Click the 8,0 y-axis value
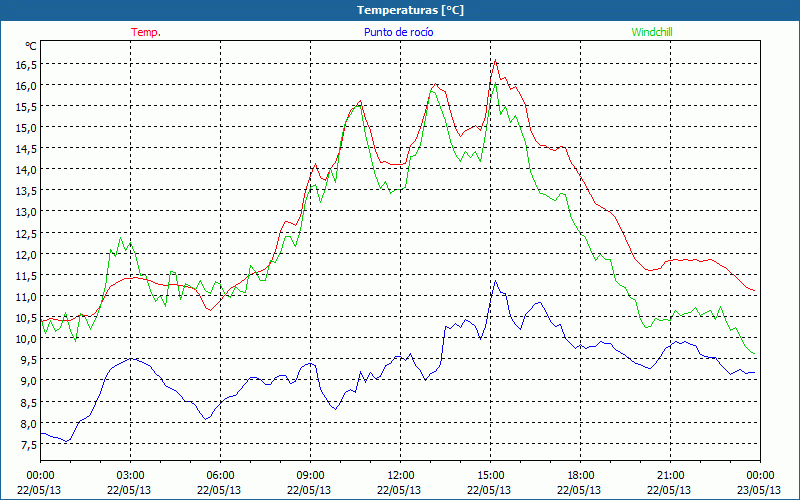 28,423
